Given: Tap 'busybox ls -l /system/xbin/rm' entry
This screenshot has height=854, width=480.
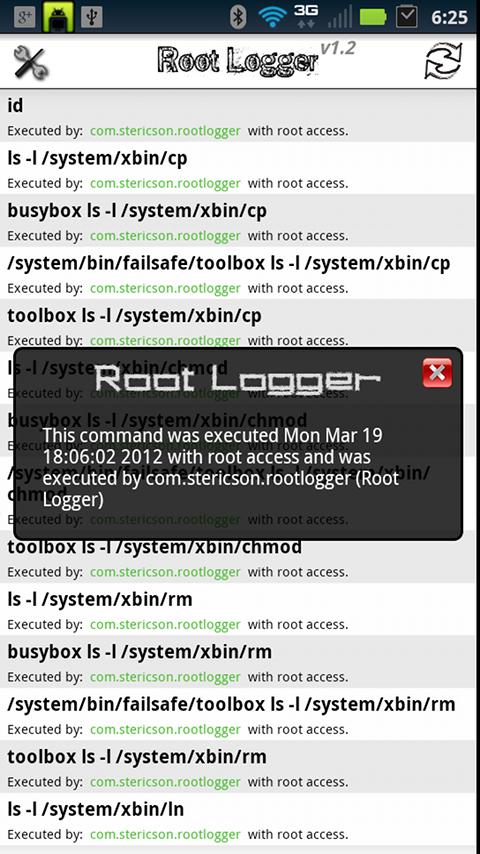Looking at the screenshot, I should pos(238,662).
